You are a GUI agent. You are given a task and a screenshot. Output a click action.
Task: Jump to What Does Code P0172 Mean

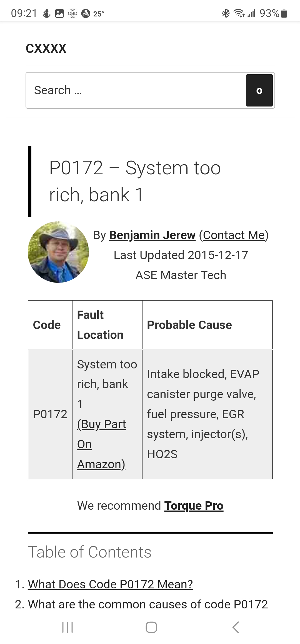[x=110, y=584]
